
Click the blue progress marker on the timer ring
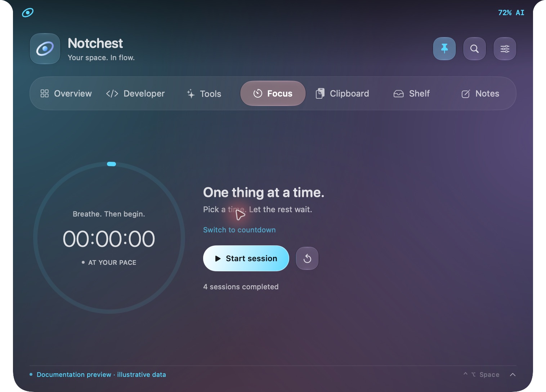coord(112,164)
